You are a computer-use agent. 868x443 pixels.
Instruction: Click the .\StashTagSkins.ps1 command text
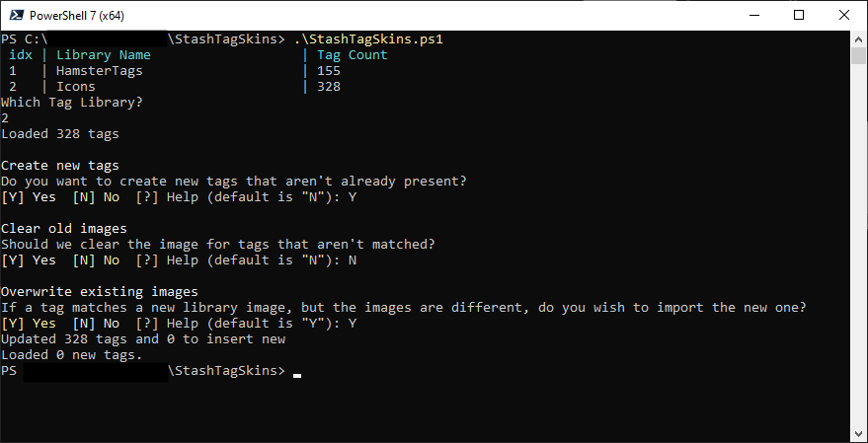(x=368, y=39)
